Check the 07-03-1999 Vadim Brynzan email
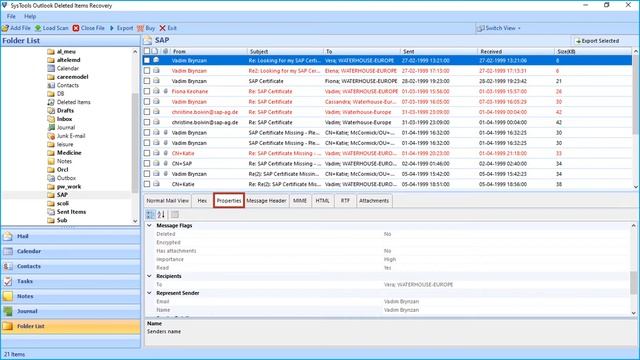The width and height of the screenshot is (640, 360). 147,102
